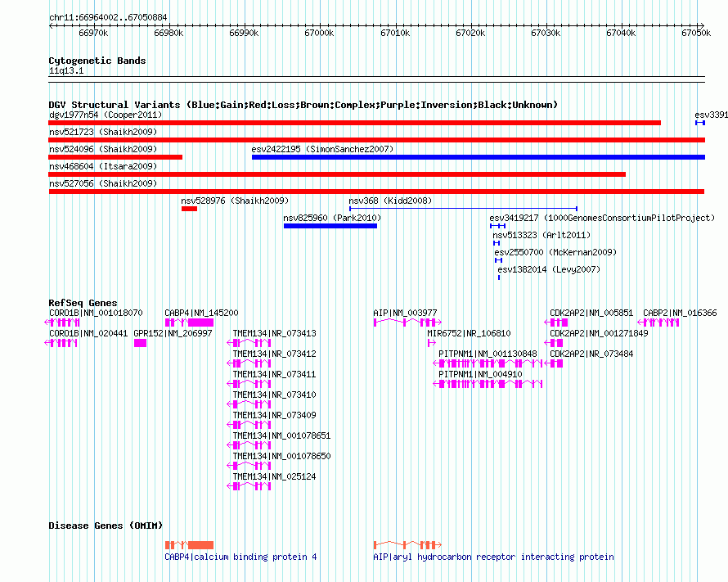728x582 pixels.
Task: Select the CABP4|NM_145200 RefSeq gene model
Action: 190,323
